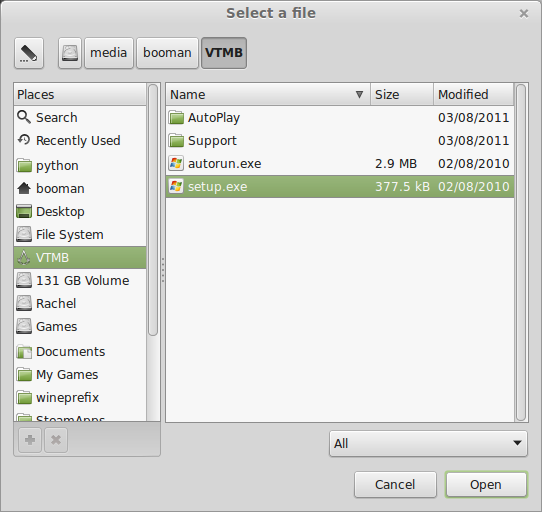Sort files by the Name column arrow
This screenshot has width=542, height=512.
click(x=359, y=94)
